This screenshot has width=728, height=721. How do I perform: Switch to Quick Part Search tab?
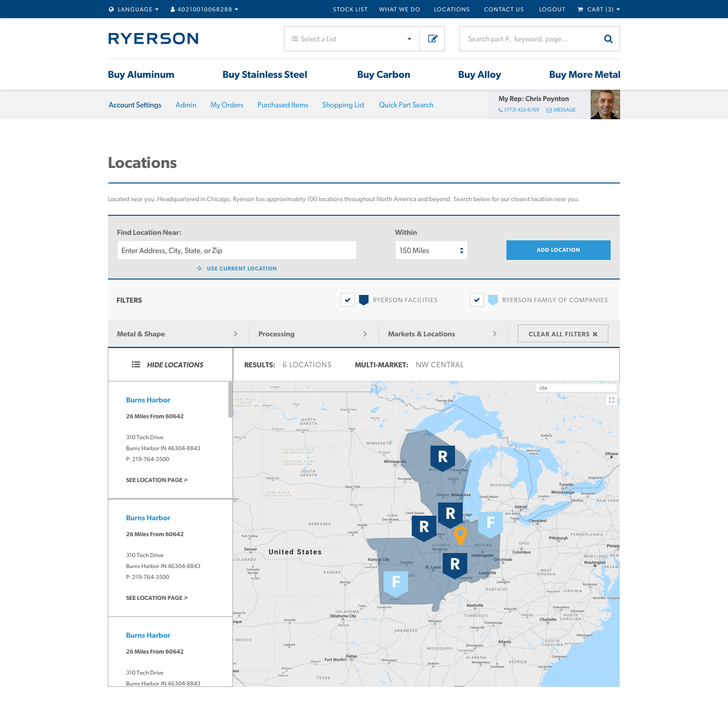click(406, 105)
